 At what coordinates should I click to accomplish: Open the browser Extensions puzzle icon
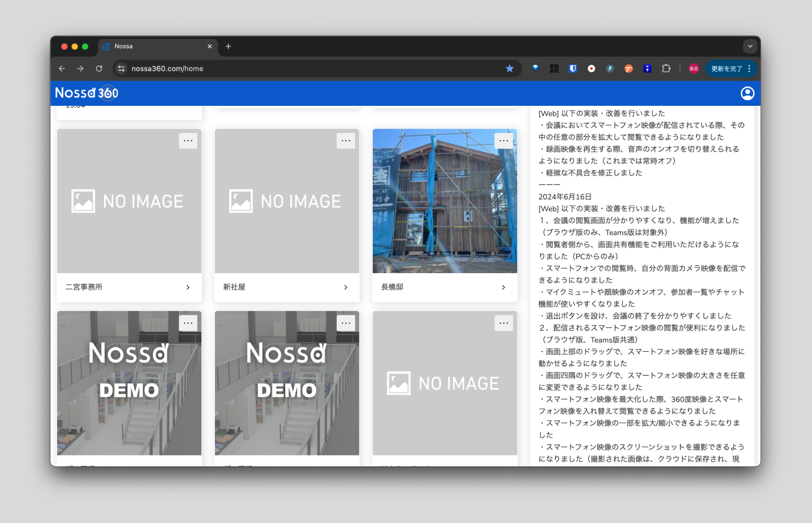tap(666, 69)
